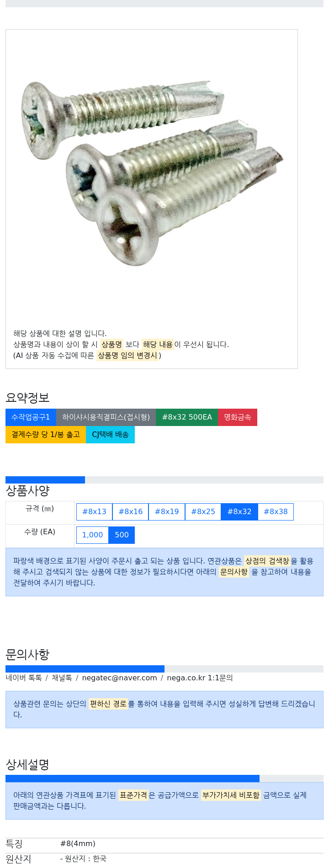Choose the #8x38 size option
Screen dimensions: 329x868
pyautogui.click(x=276, y=512)
